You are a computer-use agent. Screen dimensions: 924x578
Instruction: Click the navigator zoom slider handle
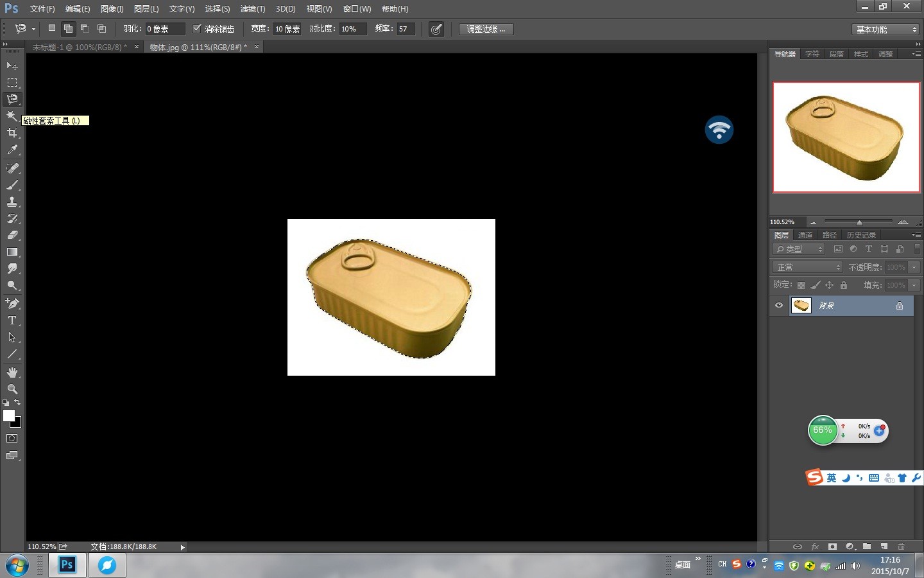859,222
